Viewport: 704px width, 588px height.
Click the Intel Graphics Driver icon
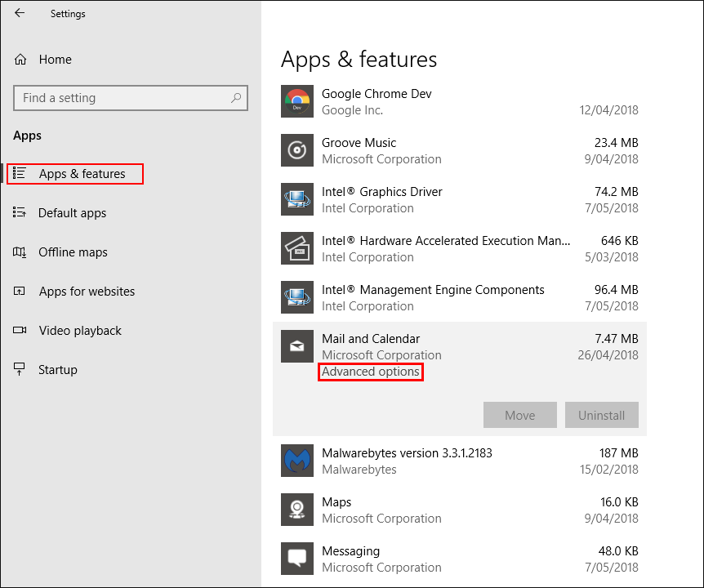click(x=297, y=199)
